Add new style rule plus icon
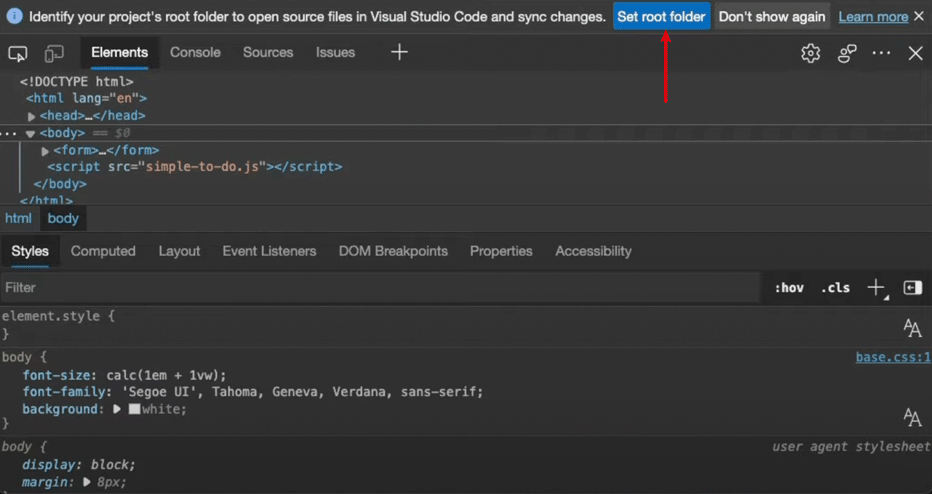 click(876, 288)
